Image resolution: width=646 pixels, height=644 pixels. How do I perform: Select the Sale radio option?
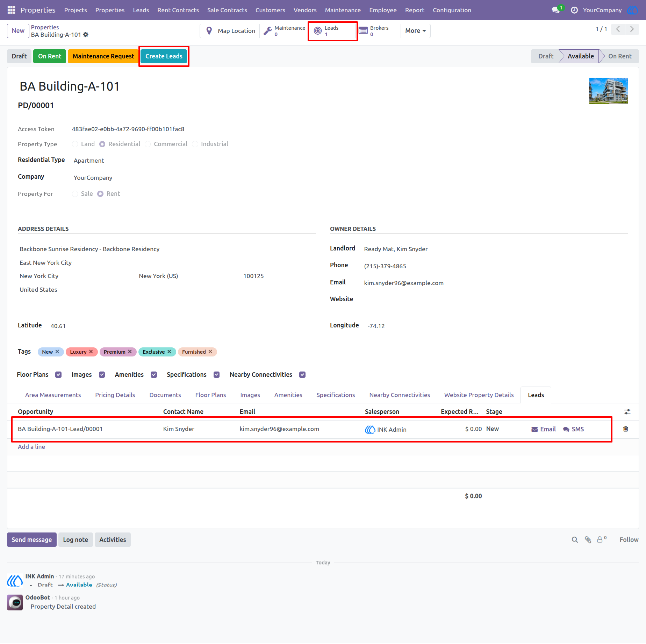pos(75,194)
